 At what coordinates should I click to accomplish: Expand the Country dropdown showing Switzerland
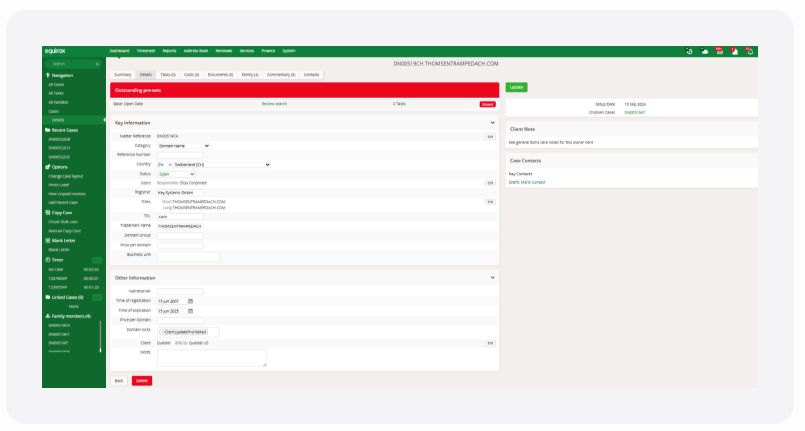pyautogui.click(x=222, y=164)
